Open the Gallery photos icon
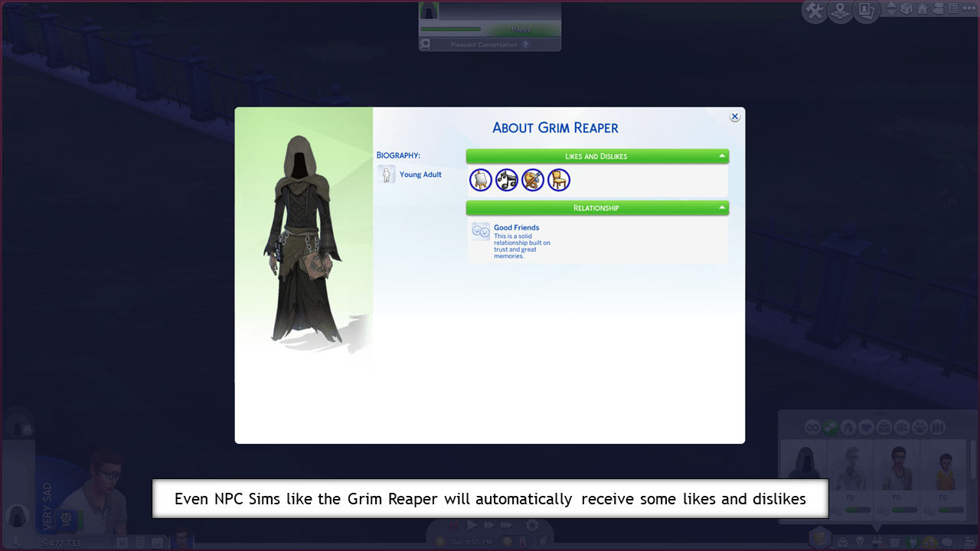Image resolution: width=980 pixels, height=551 pixels. click(x=866, y=11)
